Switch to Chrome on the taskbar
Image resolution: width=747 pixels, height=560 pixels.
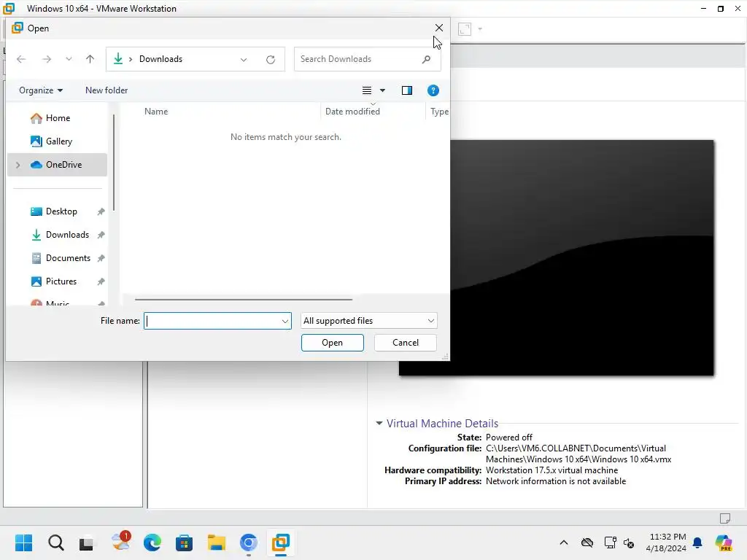(x=248, y=542)
